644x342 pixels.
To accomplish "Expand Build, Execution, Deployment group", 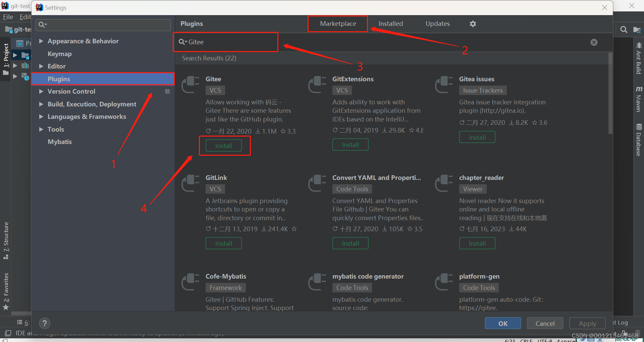I will [41, 104].
